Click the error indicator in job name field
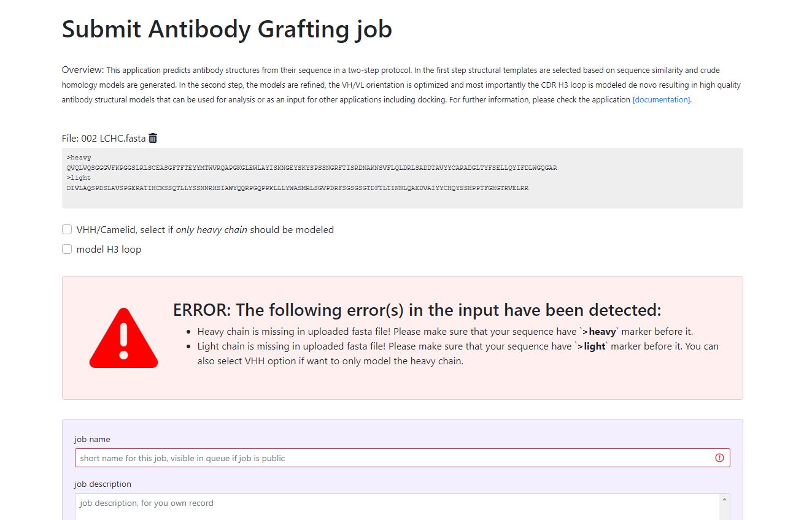Viewport: 812px width, 520px height. (719, 458)
